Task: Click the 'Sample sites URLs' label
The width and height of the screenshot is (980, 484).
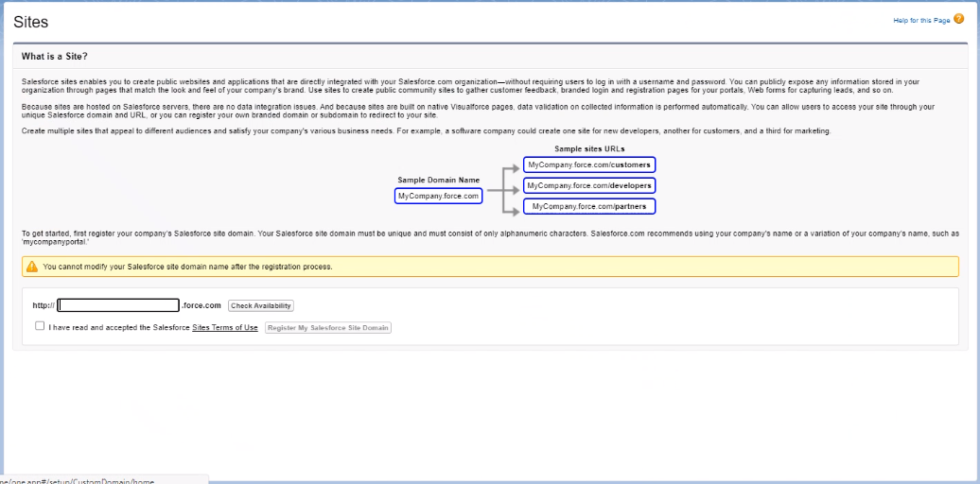Action: 589,148
